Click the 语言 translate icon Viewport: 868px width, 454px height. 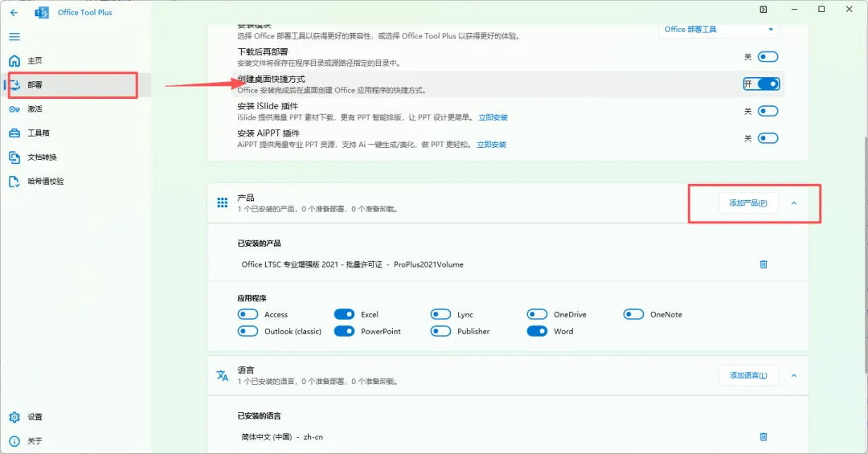(x=223, y=375)
